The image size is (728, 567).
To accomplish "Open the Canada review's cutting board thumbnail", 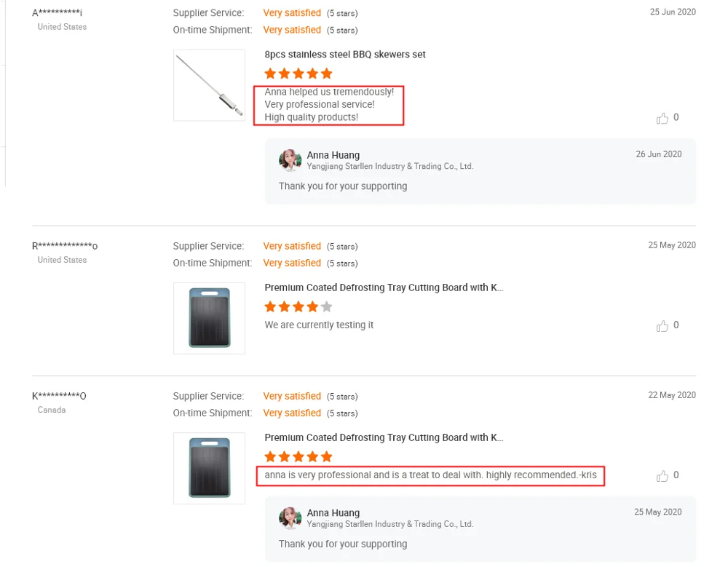I will point(209,468).
